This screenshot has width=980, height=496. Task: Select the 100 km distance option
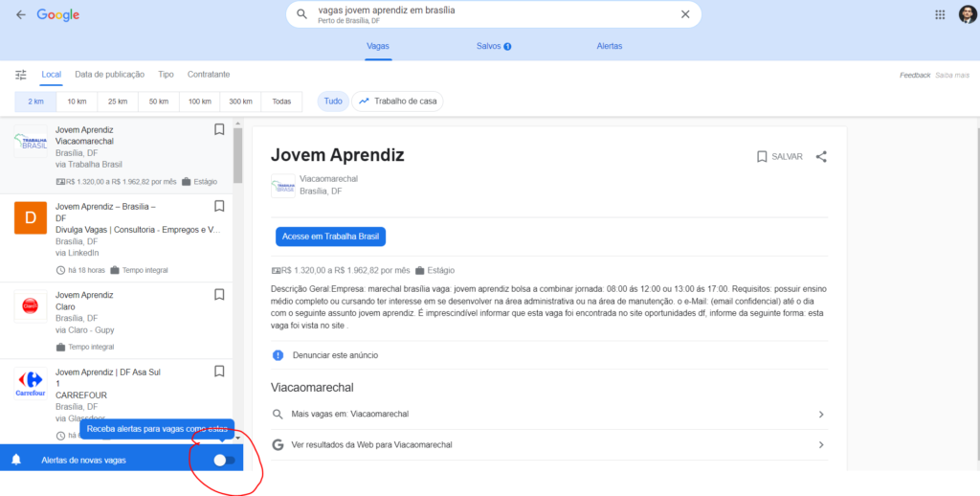click(199, 101)
